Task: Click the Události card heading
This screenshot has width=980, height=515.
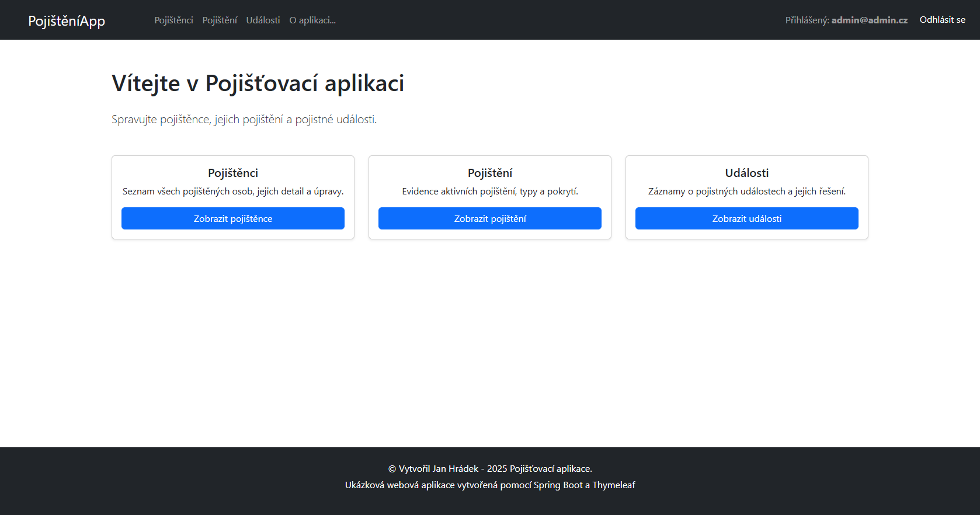Action: pos(746,173)
